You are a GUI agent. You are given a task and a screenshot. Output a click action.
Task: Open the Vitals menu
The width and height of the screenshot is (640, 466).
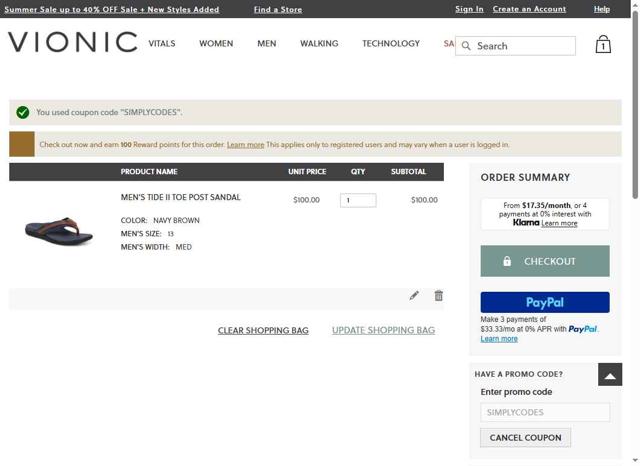(162, 43)
